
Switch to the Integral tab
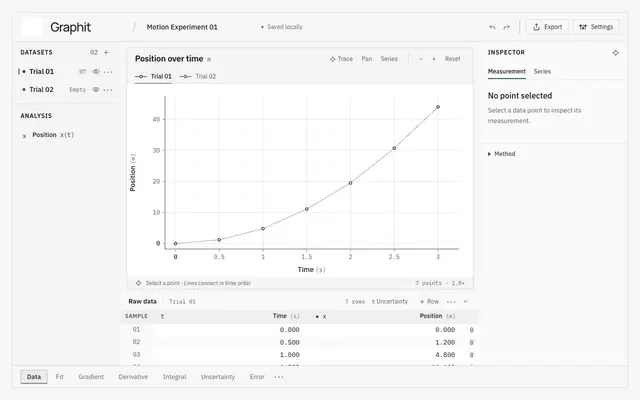point(174,377)
